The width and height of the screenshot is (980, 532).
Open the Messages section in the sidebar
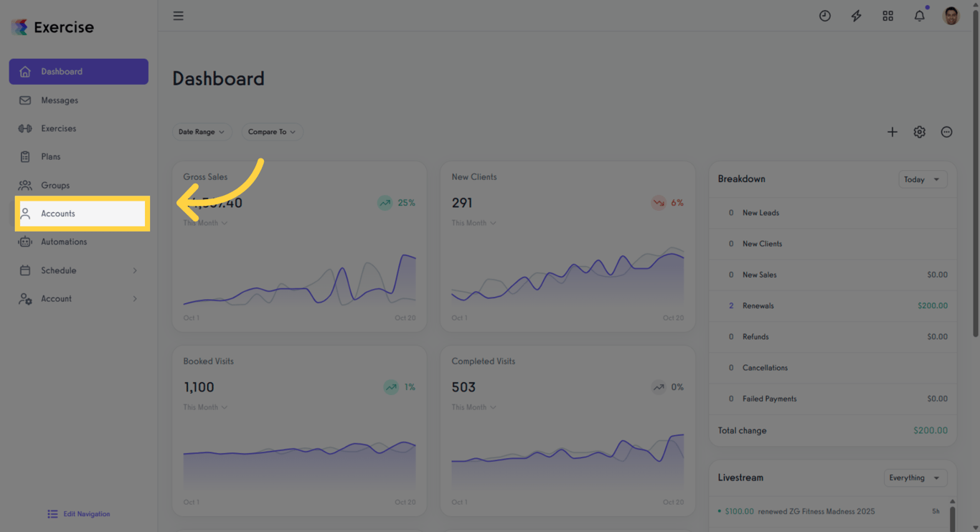(x=60, y=100)
